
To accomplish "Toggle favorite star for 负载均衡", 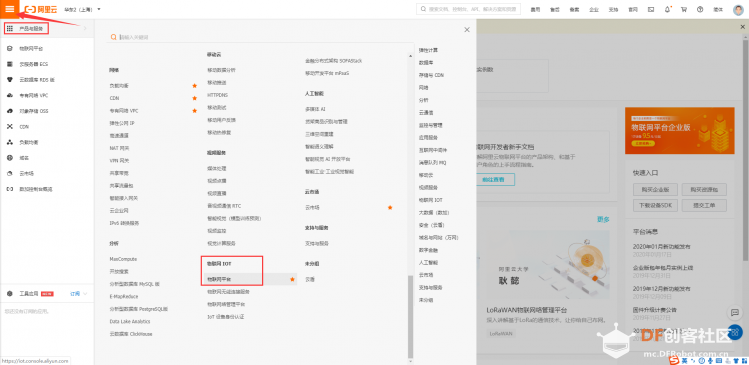I will pos(194,86).
